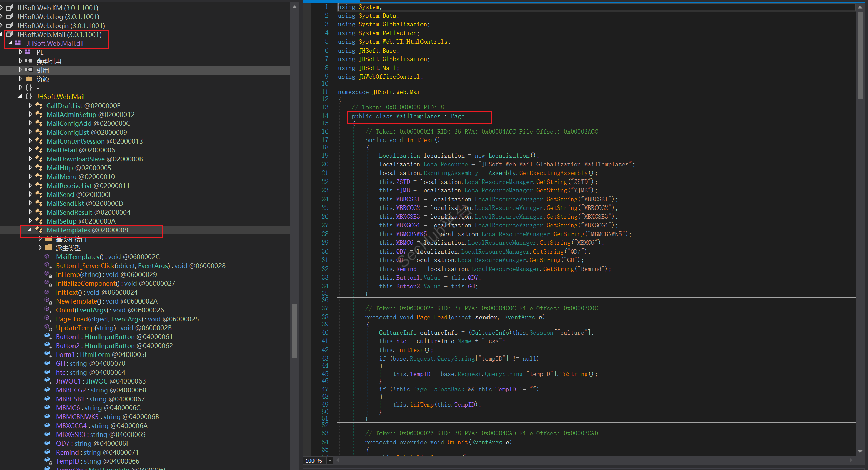Click the TempID field icon
Screen dimensions: 868x470
click(x=48, y=461)
